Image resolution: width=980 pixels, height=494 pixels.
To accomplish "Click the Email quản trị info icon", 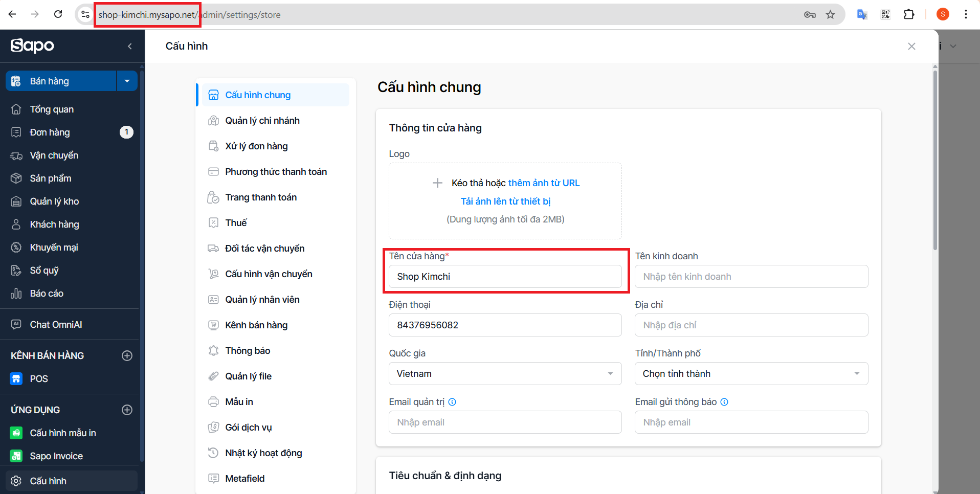I will (452, 402).
